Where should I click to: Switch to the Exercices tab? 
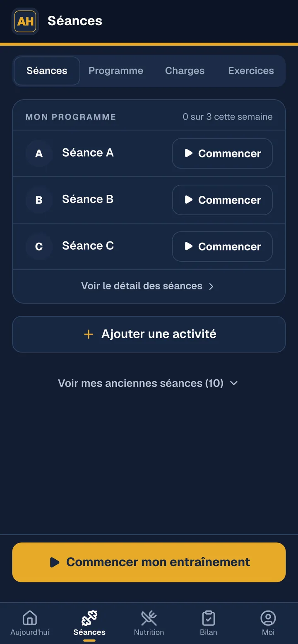(251, 71)
